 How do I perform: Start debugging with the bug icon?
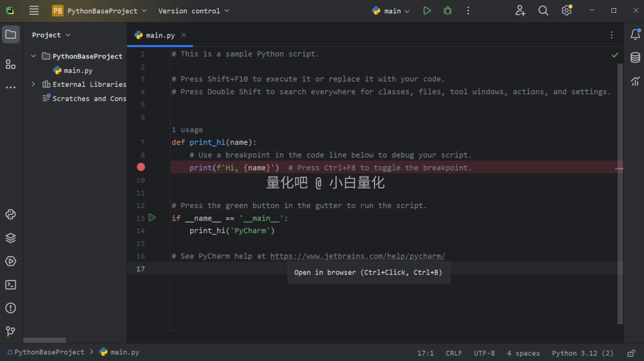tap(447, 10)
